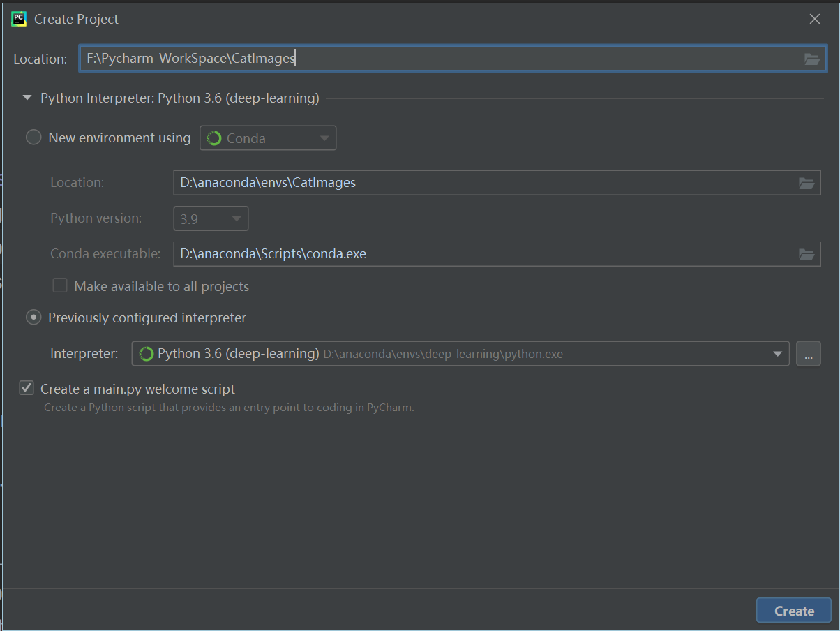840x631 pixels.
Task: Uncheck Create a main.py welcome script
Action: point(27,388)
